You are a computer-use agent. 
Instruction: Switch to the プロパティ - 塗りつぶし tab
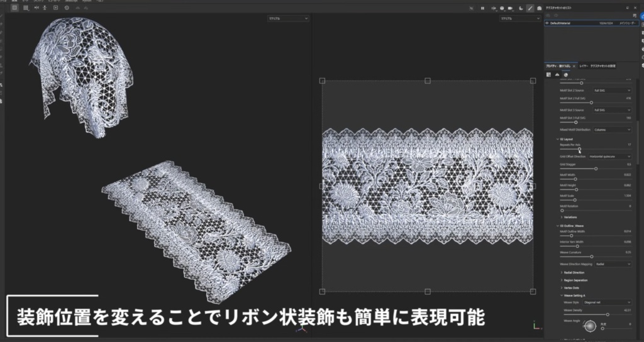click(x=558, y=66)
